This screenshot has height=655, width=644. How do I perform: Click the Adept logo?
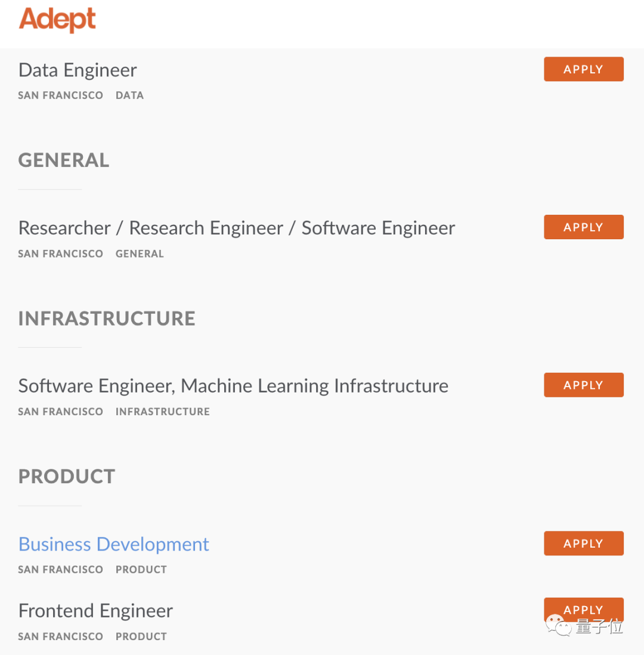57,20
